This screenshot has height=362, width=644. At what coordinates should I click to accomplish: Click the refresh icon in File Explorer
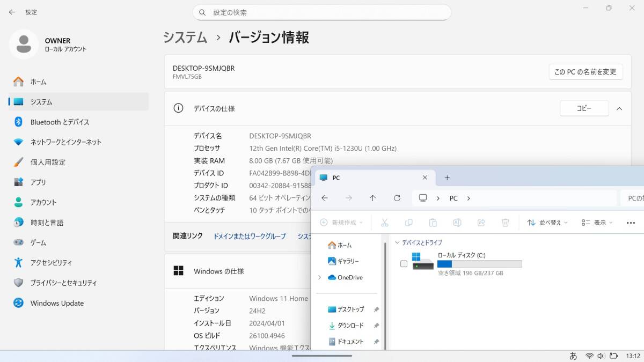tap(397, 198)
